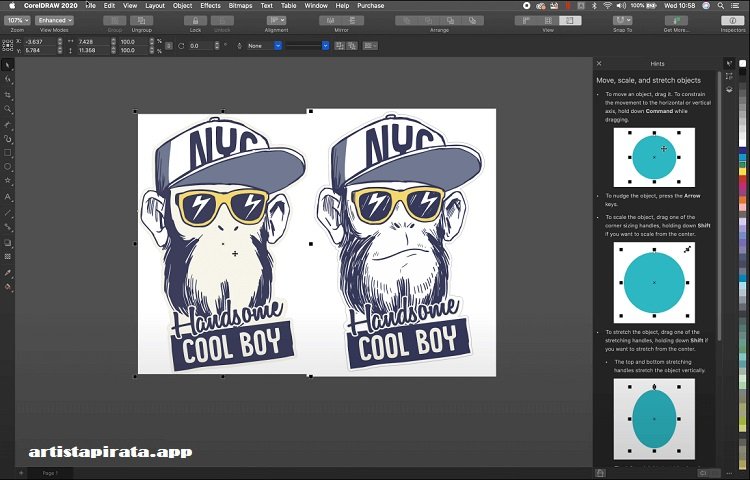
Task: Select the Zoom magnifier tool in toolbox
Action: pos(7,109)
